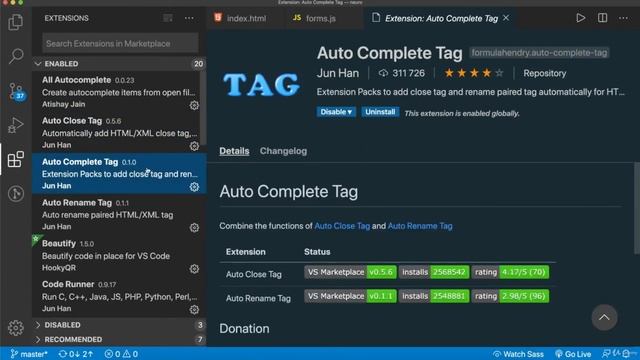Open gear settings for Code Runner extension
The height and width of the screenshot is (360, 640).
pyautogui.click(x=194, y=310)
